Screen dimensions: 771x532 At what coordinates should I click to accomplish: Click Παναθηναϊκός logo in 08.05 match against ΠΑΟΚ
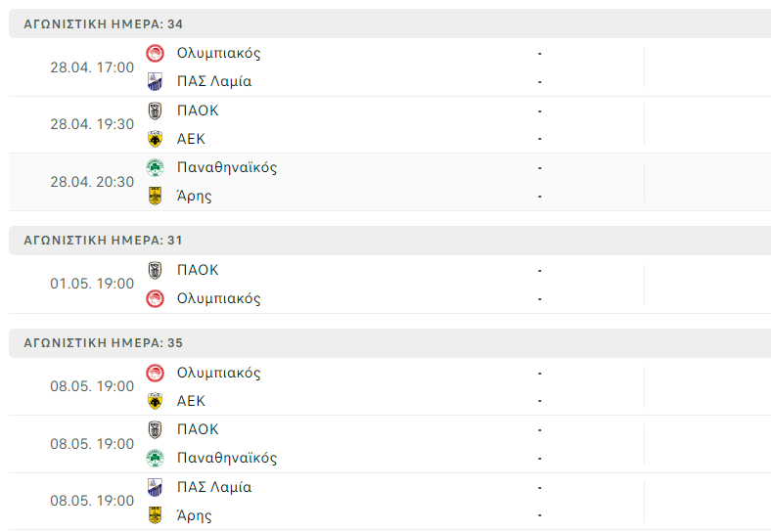coord(155,458)
